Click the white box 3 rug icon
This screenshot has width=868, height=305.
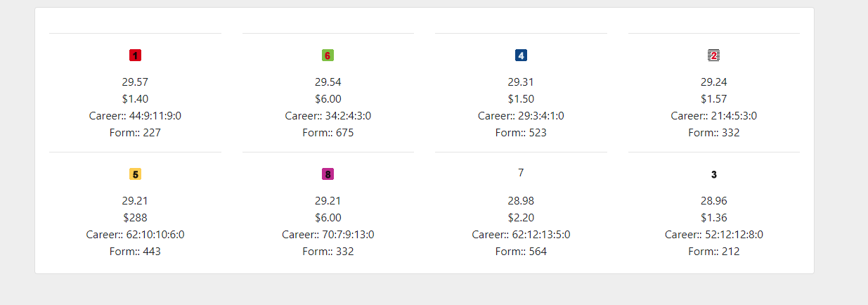coord(713,174)
